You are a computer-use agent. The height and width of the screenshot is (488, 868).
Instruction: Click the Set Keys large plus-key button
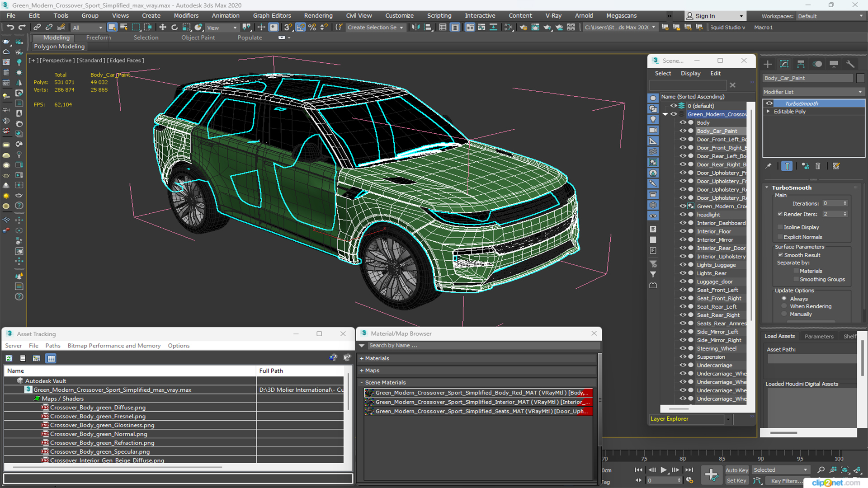tap(711, 475)
